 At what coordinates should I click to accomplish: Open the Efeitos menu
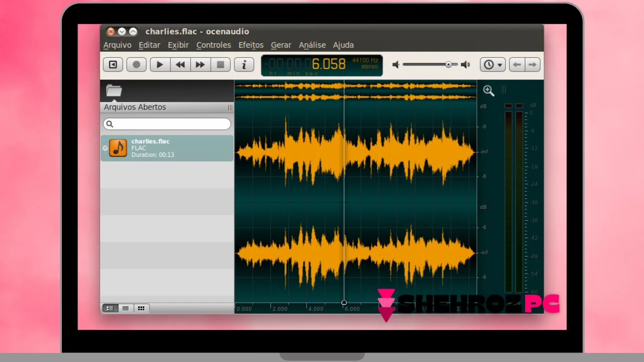pos(251,45)
